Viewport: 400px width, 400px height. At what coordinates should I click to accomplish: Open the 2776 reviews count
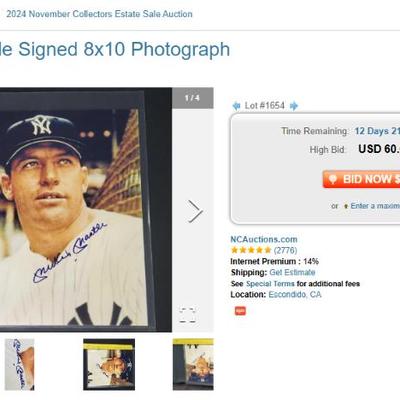(x=285, y=250)
